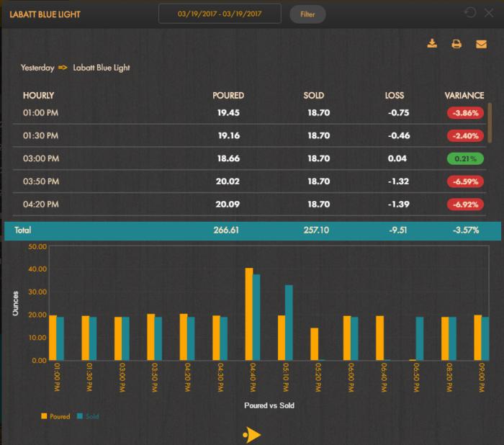Viewport: 504px width, 445px height.
Task: Click the refresh/reset icon in title bar
Action: pos(470,13)
